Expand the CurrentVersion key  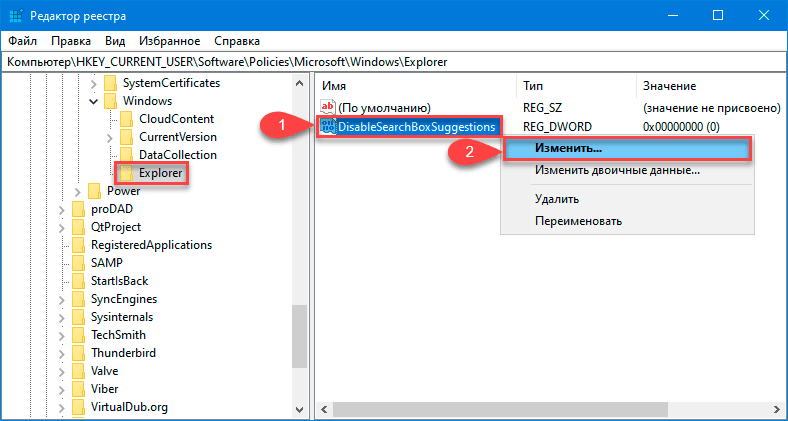tap(110, 137)
